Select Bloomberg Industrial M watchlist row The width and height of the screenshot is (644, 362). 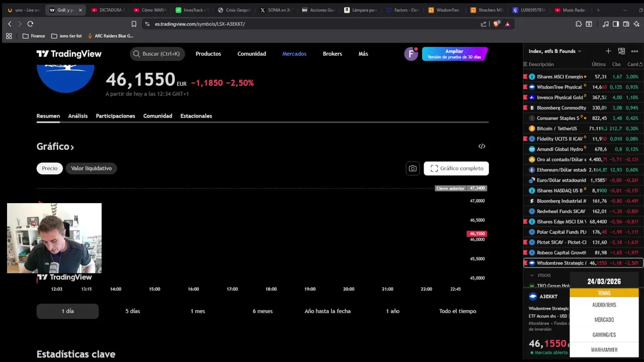coord(584,201)
